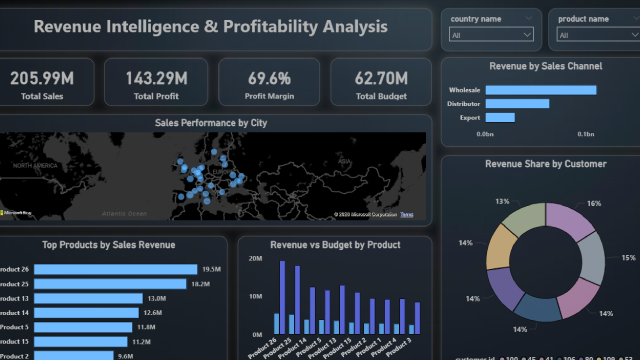Select the 13% green donut segment
The image size is (640, 360).
point(526,218)
